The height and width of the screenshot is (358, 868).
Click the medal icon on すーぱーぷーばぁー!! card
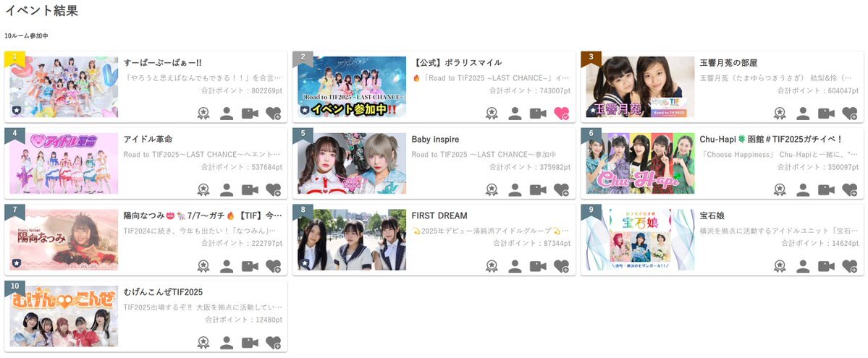click(203, 114)
